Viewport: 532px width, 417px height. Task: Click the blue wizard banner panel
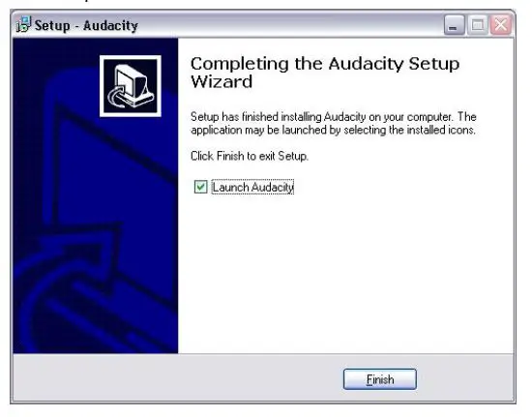point(96,195)
